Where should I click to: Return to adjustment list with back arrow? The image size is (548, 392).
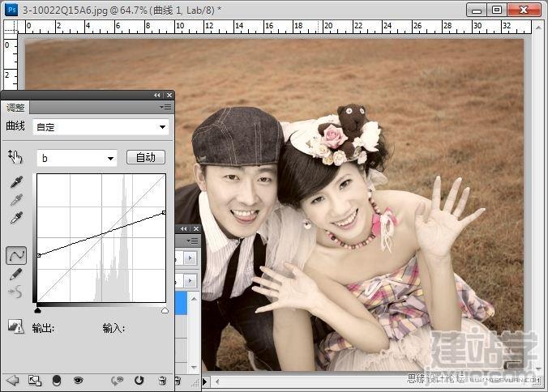[x=13, y=380]
